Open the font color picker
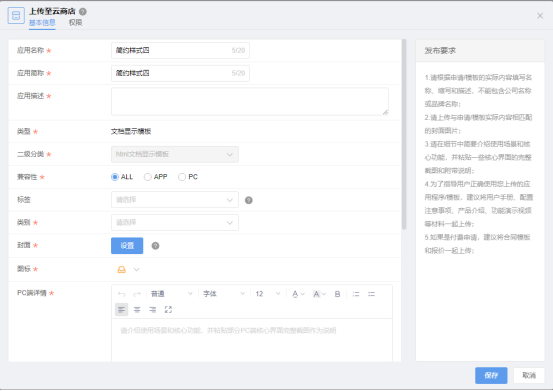 298,294
